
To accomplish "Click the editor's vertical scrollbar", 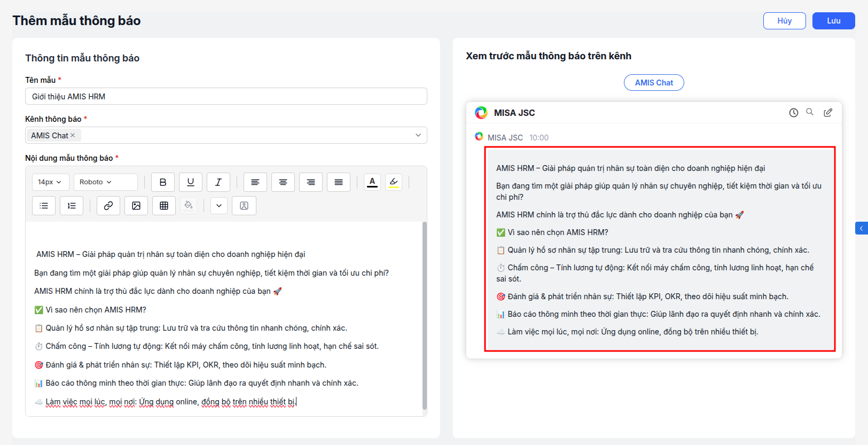I will point(425,315).
